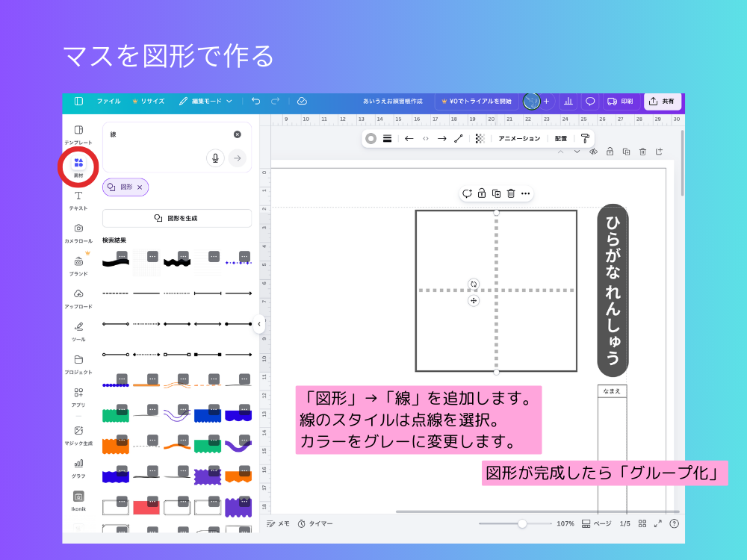Viewport: 747px width, 560px height.
Task: Open the アップロード (Uploads) panel
Action: (78, 294)
